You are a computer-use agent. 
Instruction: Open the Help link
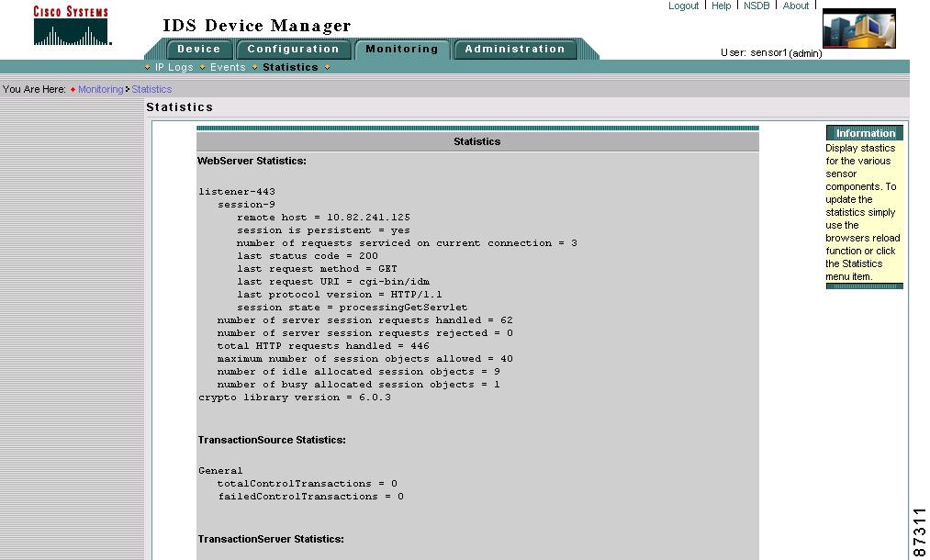click(722, 6)
